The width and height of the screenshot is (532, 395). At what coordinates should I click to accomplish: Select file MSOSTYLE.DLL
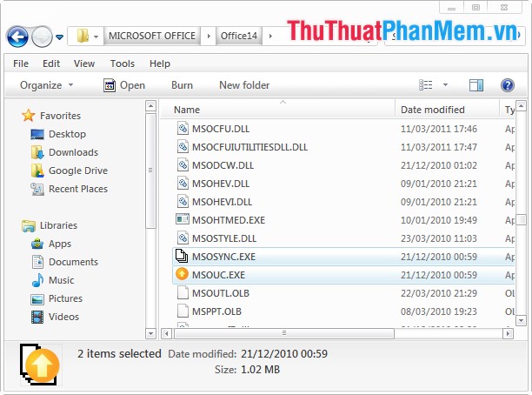tap(224, 238)
